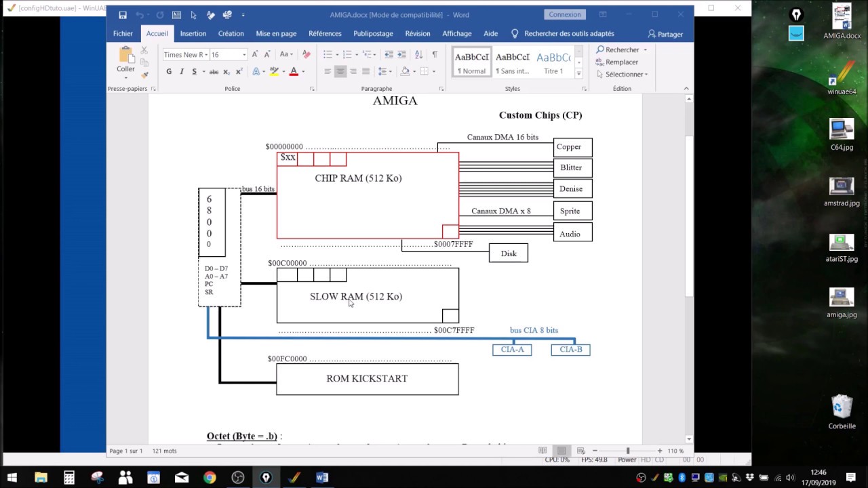This screenshot has height=488, width=868.
Task: Open the Word app from the taskbar
Action: tap(322, 477)
